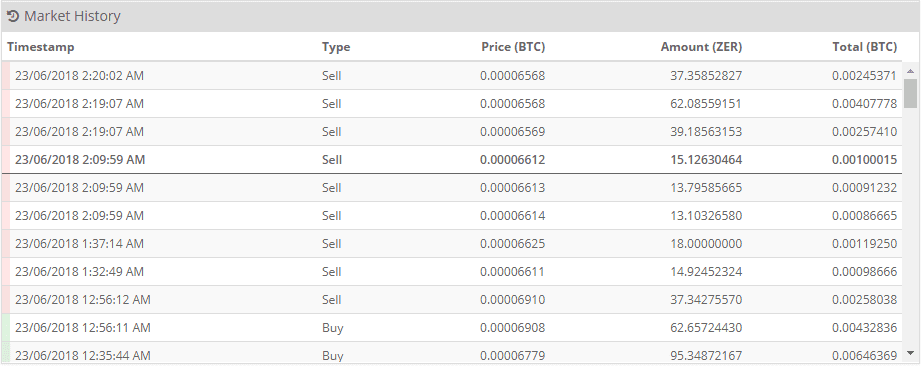Select the Buy row at 12:35:44 AM
This screenshot has width=922, height=366.
[452, 353]
